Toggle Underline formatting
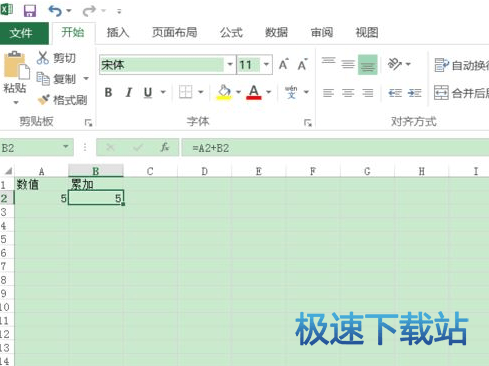 148,92
